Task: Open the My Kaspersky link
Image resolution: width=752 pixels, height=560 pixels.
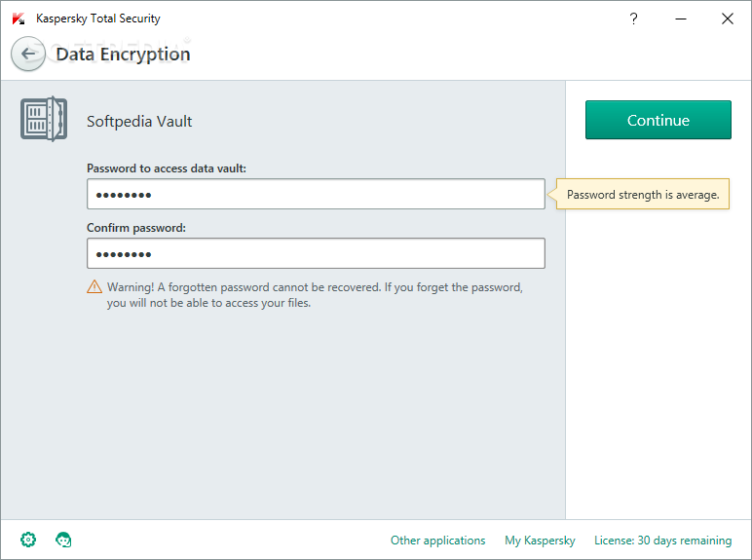Action: 540,541
